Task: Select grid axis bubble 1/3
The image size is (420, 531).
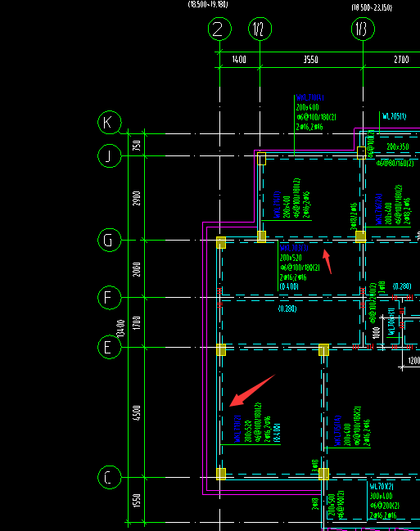Action: coord(363,29)
